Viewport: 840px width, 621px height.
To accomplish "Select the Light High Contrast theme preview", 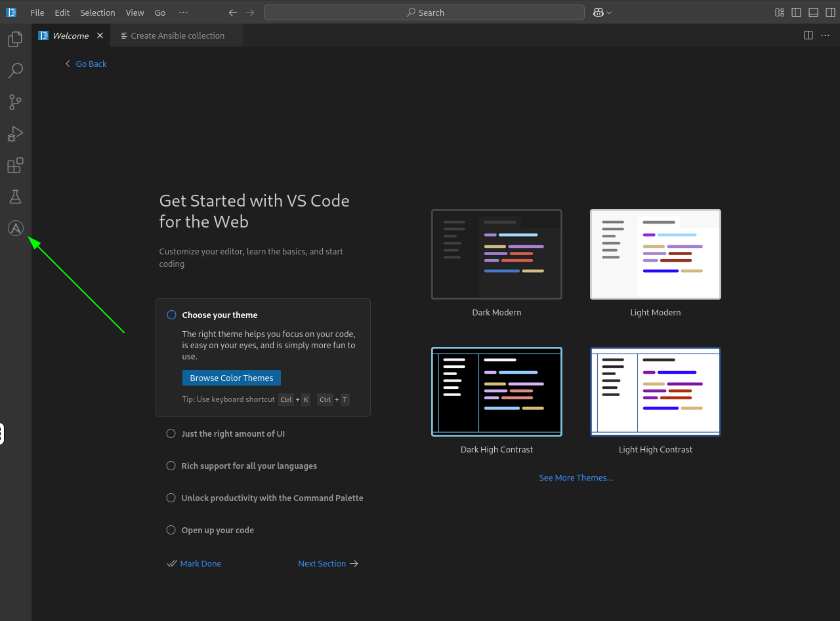I will coord(656,391).
